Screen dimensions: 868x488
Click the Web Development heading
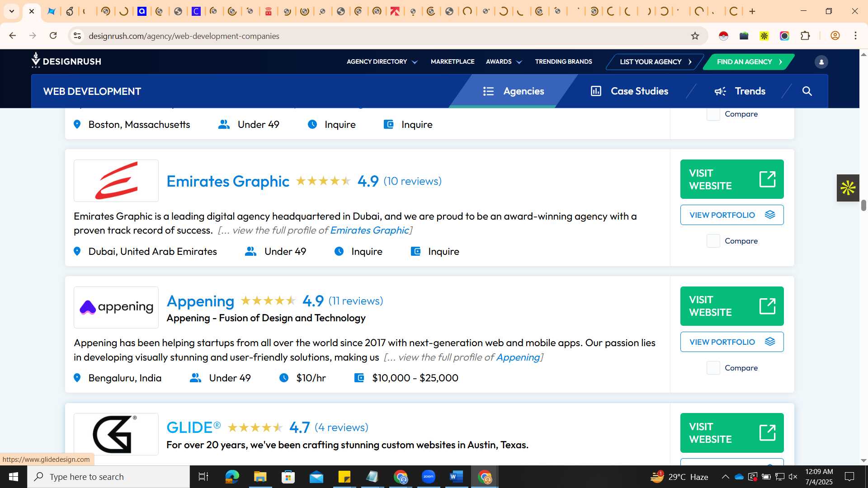[x=92, y=91]
